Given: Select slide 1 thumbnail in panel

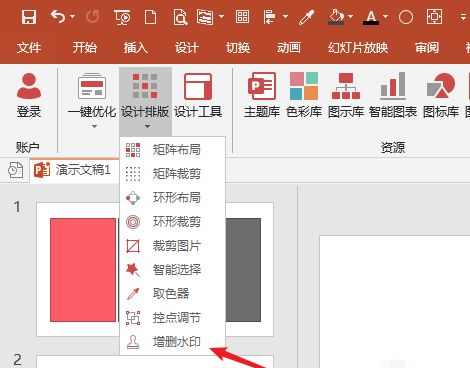Looking at the screenshot, I should (x=155, y=269).
